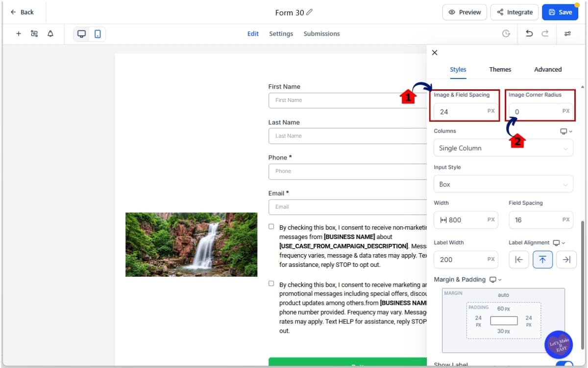Switch to the Themes tab

point(500,69)
